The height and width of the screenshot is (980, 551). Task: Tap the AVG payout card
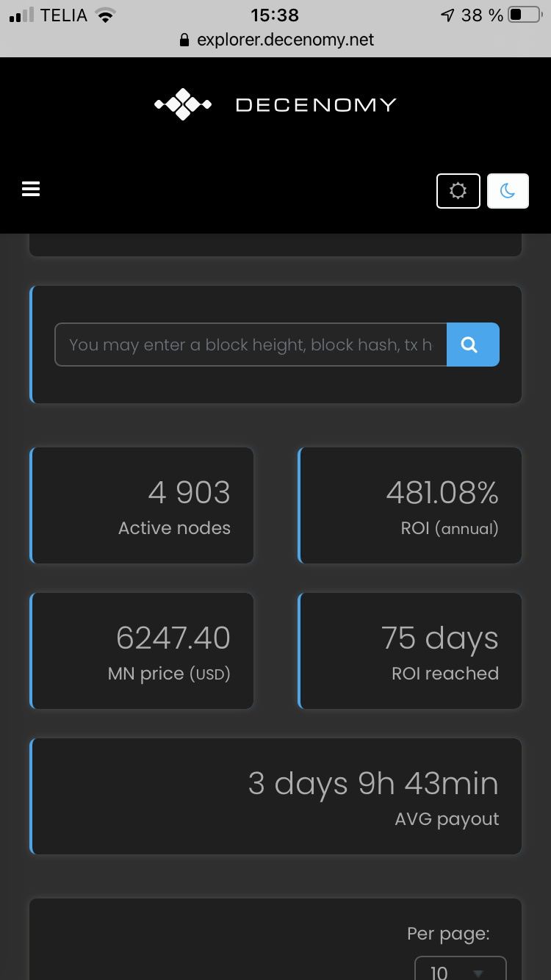click(x=275, y=796)
